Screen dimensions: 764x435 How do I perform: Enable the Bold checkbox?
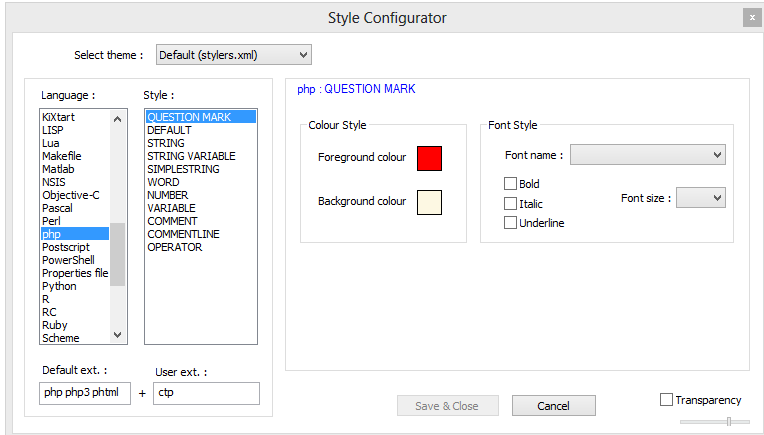click(x=511, y=184)
